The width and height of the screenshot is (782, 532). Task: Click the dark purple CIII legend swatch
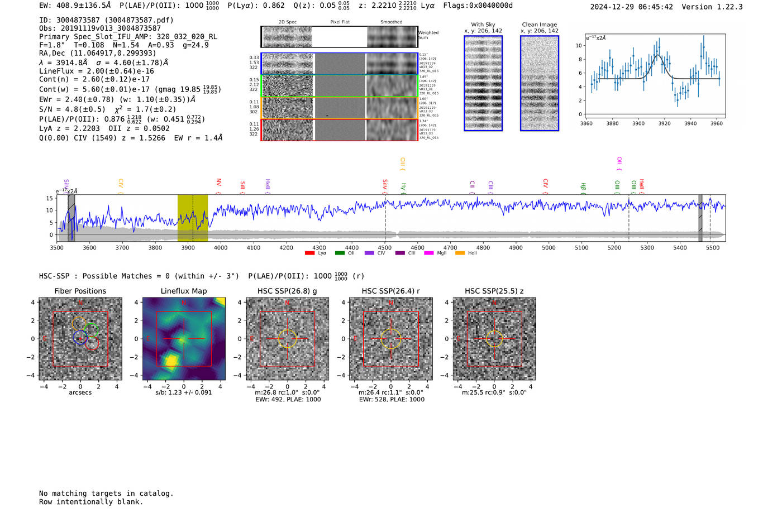click(400, 253)
